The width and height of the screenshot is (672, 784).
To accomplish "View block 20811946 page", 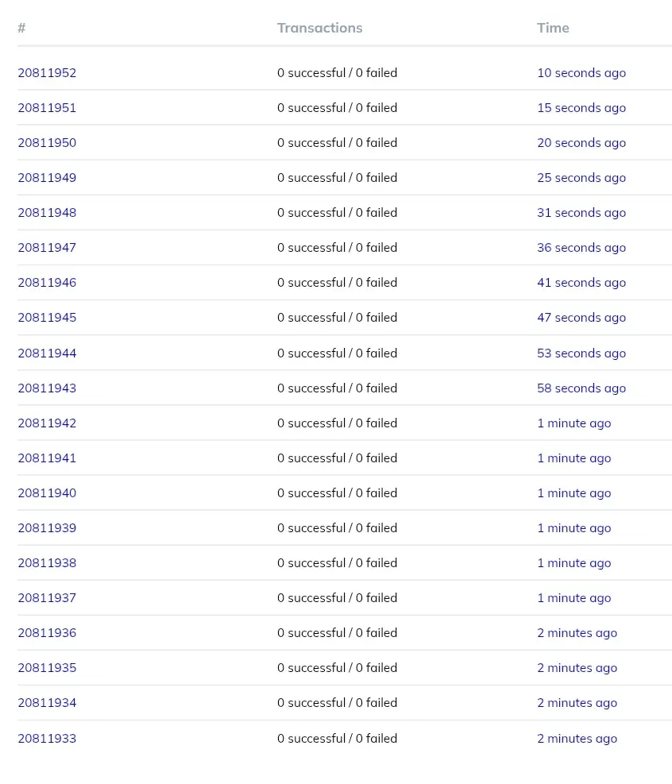I will [47, 283].
